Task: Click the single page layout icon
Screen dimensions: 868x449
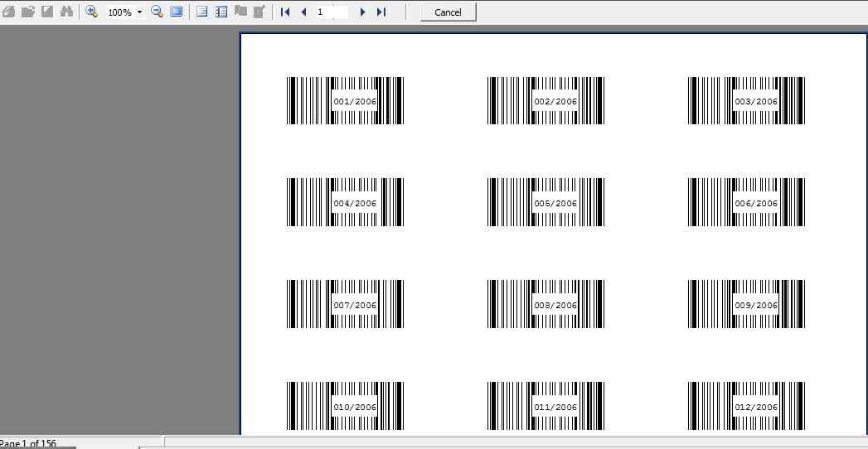Action: (202, 12)
